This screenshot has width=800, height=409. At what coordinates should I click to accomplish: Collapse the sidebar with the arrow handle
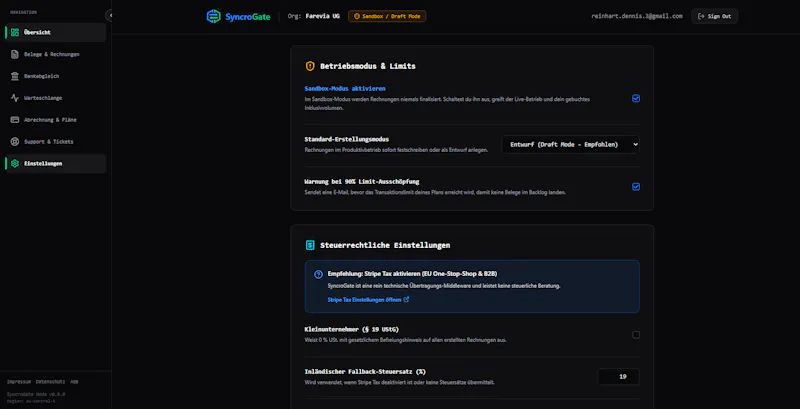click(x=109, y=15)
